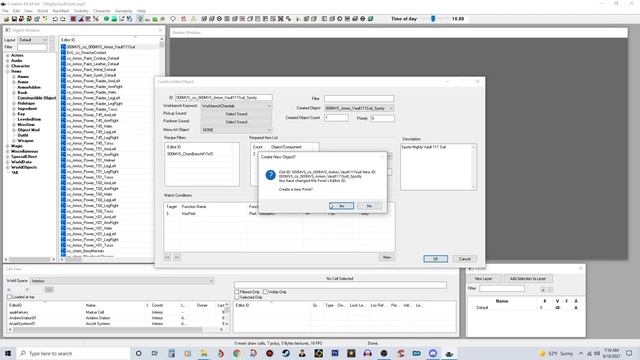Image resolution: width=640 pixels, height=360 pixels.
Task: Open Created Object dropdown
Action: (359, 108)
